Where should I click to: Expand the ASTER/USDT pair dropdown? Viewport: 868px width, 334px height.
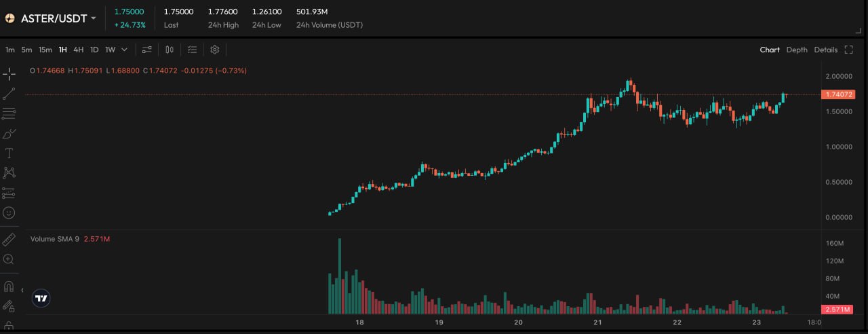94,18
